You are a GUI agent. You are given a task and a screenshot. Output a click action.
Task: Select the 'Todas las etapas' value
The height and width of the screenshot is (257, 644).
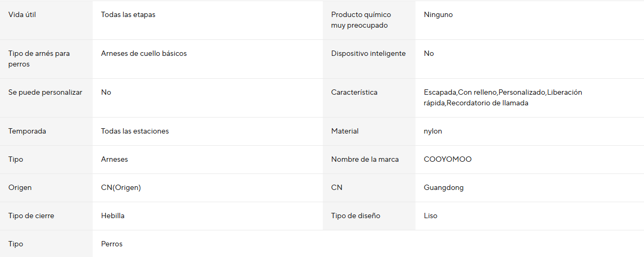(128, 15)
